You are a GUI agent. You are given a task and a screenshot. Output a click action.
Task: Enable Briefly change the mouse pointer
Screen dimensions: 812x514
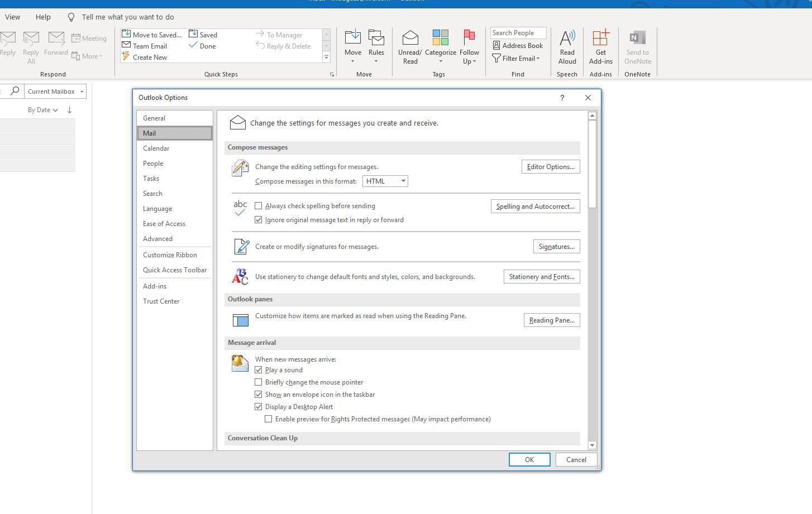pyautogui.click(x=259, y=382)
